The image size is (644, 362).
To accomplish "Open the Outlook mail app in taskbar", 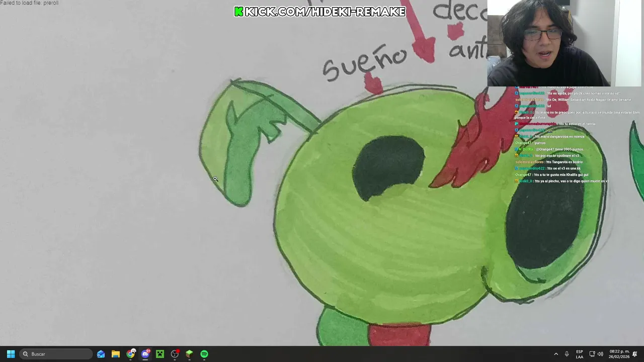I will click(101, 354).
